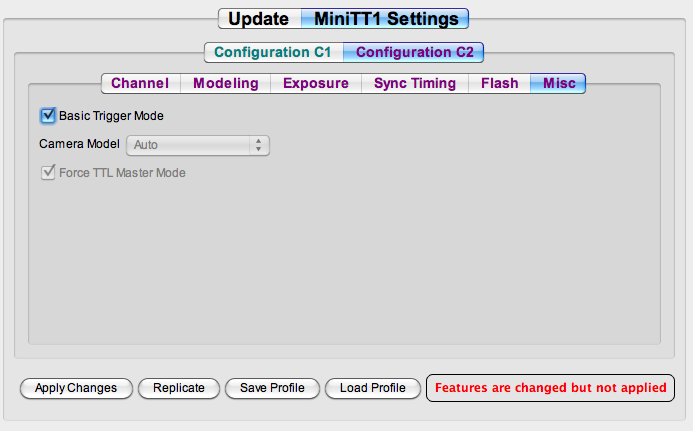Viewport: 693px width, 431px height.
Task: Toggle the Force TTL Master Mode checkbox
Action: (x=48, y=172)
